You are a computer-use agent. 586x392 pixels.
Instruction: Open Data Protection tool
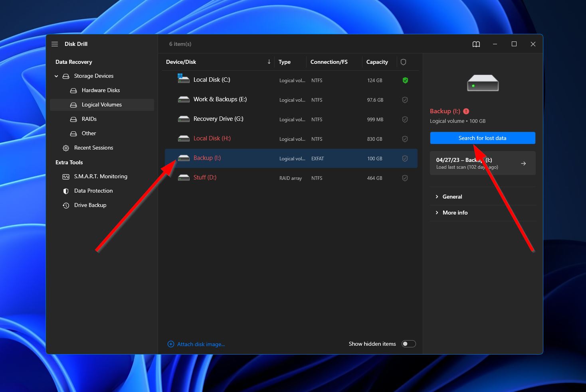coord(93,191)
